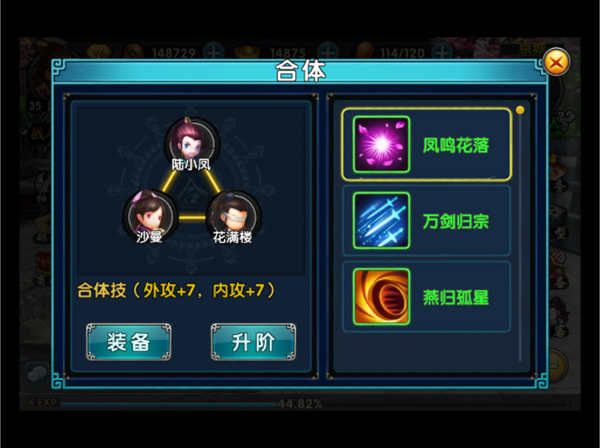The width and height of the screenshot is (600, 448).
Task: Click the 花满楼 character avatar
Action: click(x=233, y=217)
